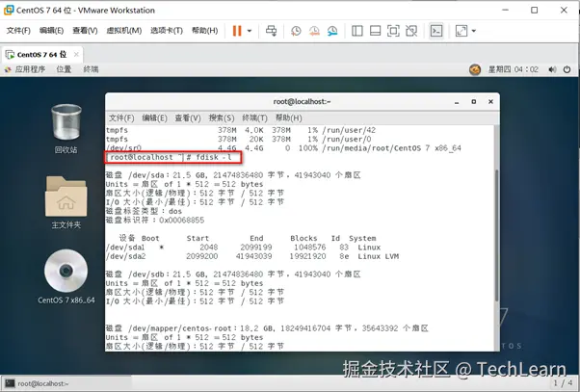Open terminal 文件(F) menu

[x=121, y=118]
